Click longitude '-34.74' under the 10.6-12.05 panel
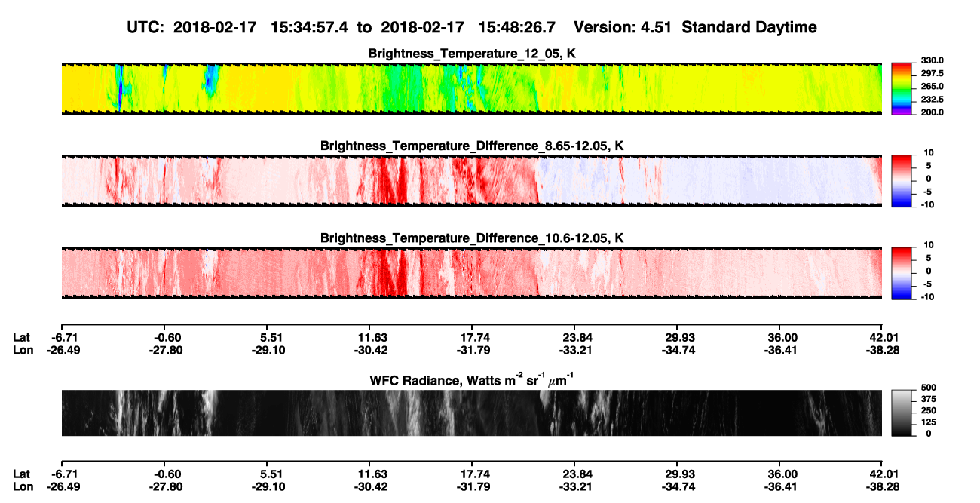This screenshot has height=503, width=980. pos(677,350)
